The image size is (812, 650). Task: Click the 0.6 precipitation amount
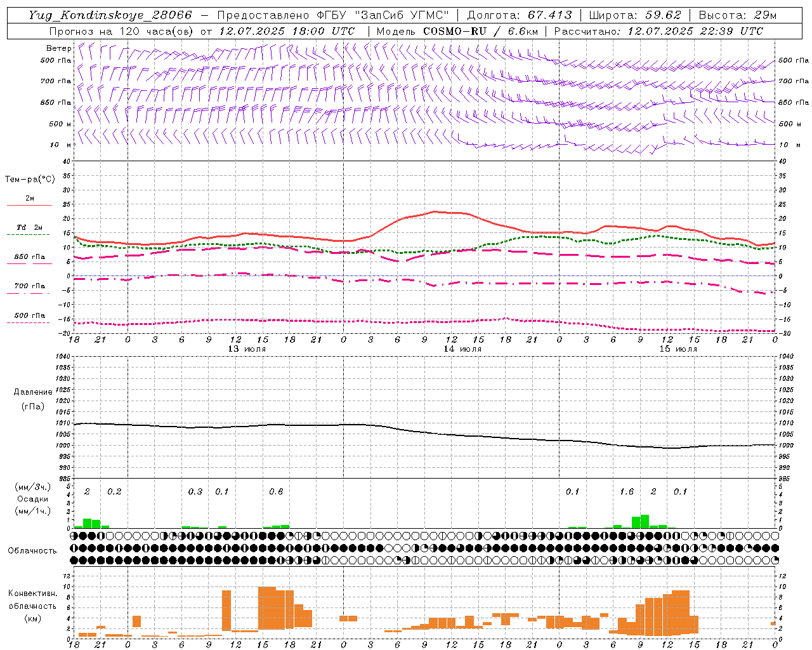point(276,492)
